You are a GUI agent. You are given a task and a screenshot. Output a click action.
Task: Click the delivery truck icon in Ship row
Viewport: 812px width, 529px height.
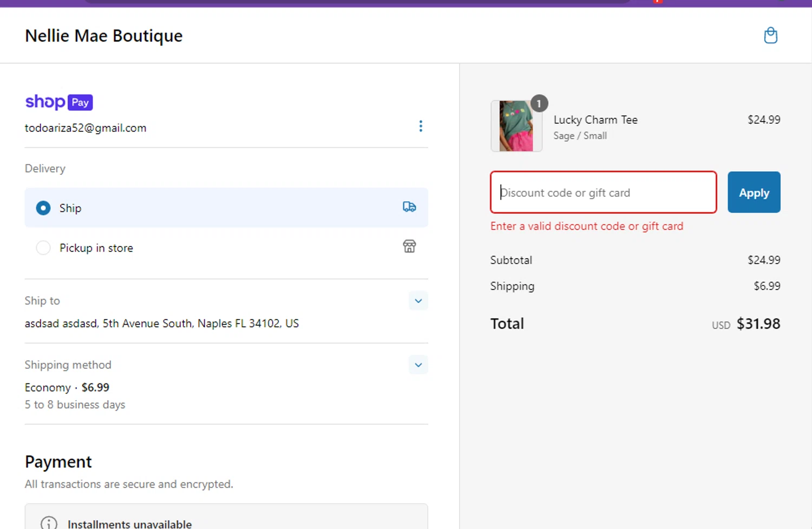pos(409,207)
